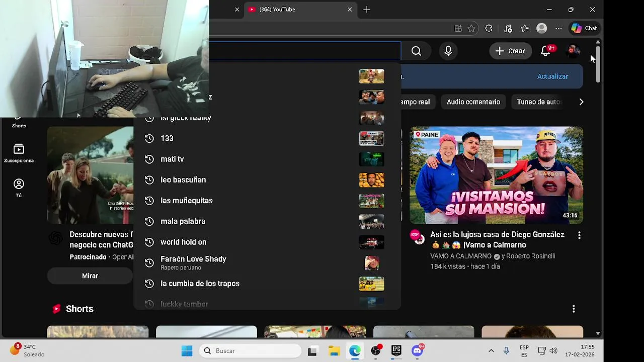Show more category chips with right arrow

[581, 102]
